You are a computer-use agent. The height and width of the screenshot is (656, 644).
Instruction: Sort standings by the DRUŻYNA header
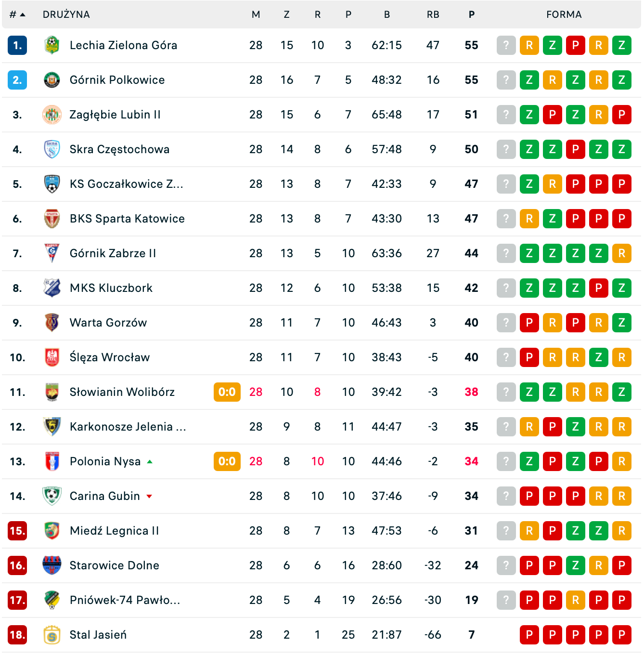66,15
